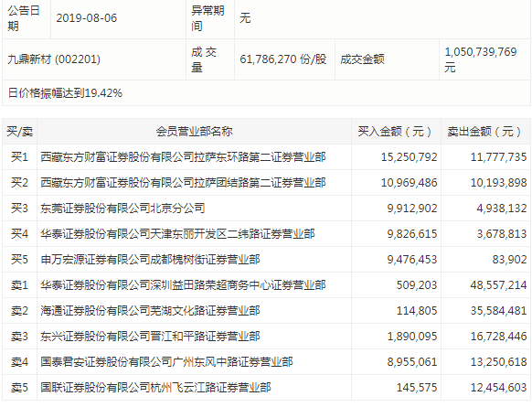Click 东兴证券晋江和平路证券营业部
The width and height of the screenshot is (532, 407).
pos(150,337)
